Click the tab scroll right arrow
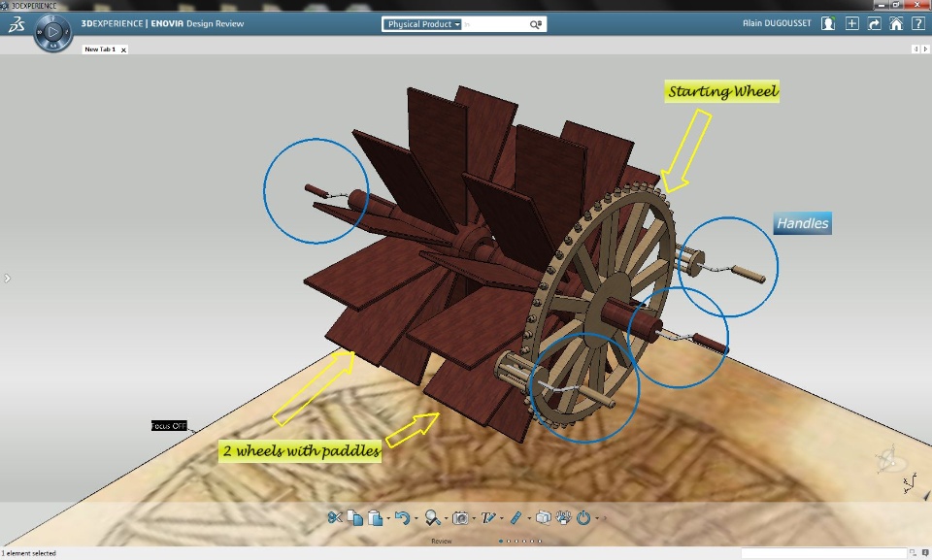 pyautogui.click(x=925, y=49)
